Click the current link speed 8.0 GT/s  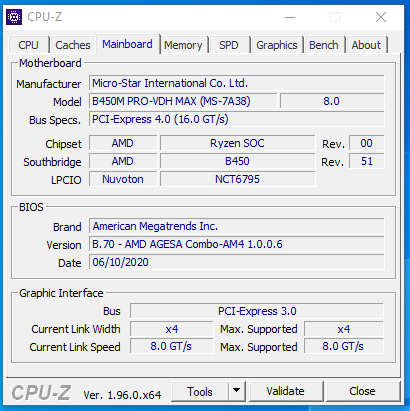pyautogui.click(x=172, y=347)
